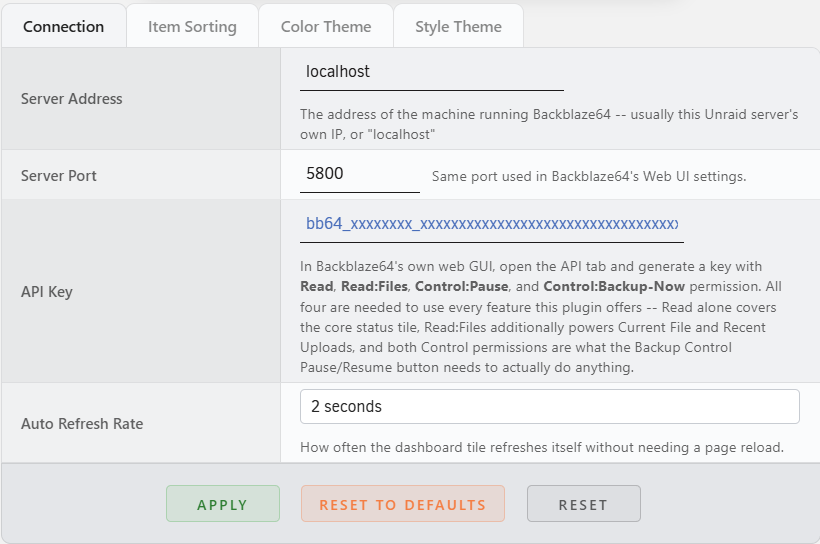Switch to the Style Theme tab

pos(458,26)
